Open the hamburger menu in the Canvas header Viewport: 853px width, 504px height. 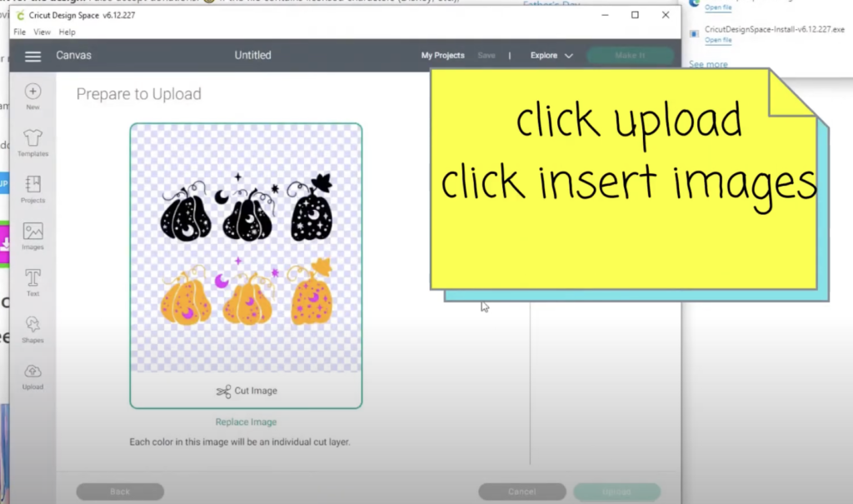click(x=32, y=56)
